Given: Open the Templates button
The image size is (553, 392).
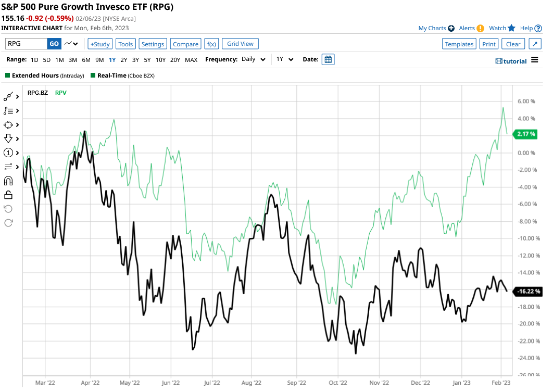Looking at the screenshot, I should pos(459,44).
